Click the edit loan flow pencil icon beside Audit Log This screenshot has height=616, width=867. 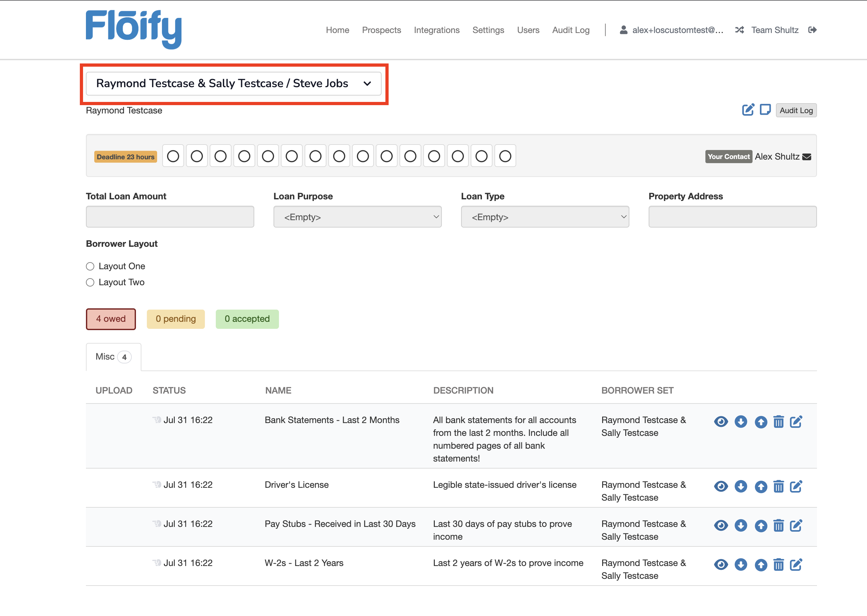[x=748, y=110]
